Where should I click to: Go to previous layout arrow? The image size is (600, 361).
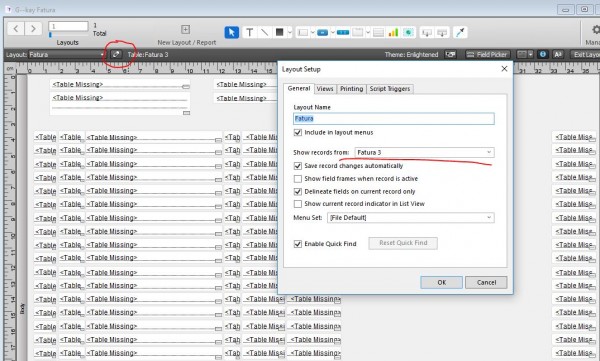click(16, 29)
